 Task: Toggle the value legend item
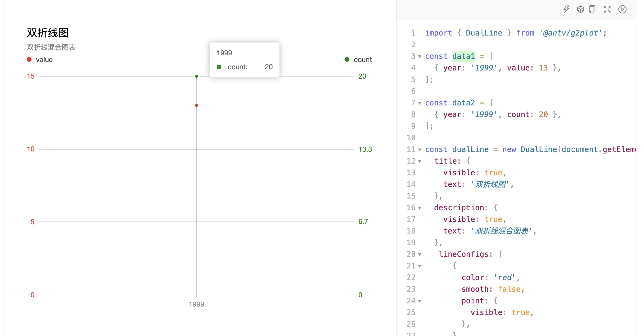(x=40, y=60)
